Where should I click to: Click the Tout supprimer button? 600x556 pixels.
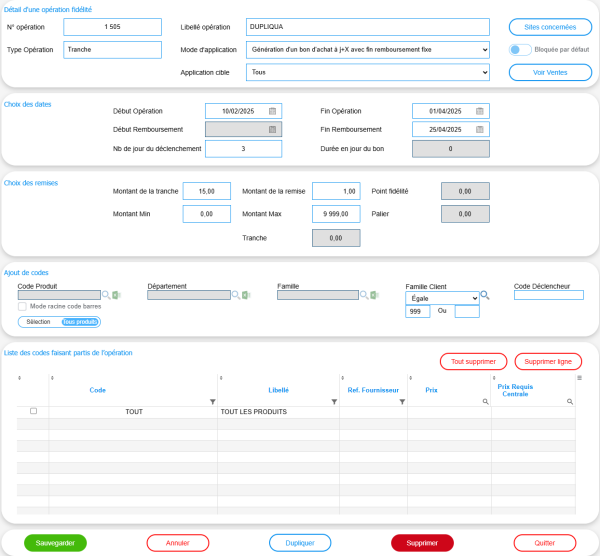473,361
